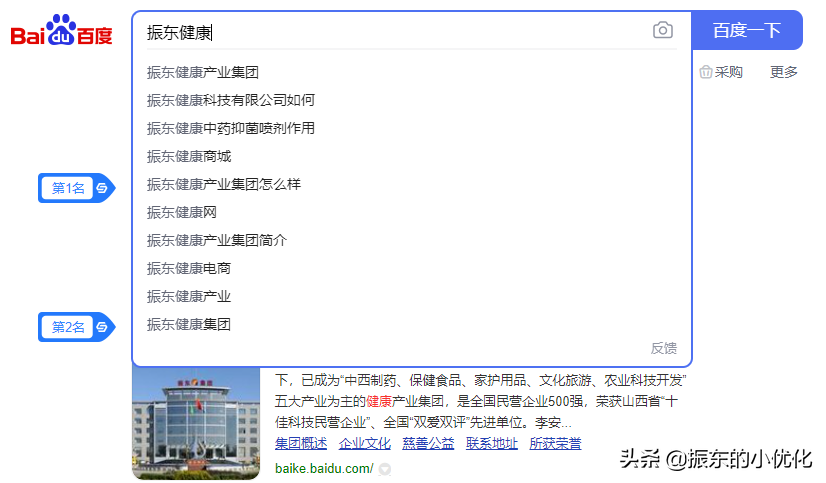Click the small icon after baike.baidu.com/
Viewport: 826px width, 483px height.
coord(385,468)
